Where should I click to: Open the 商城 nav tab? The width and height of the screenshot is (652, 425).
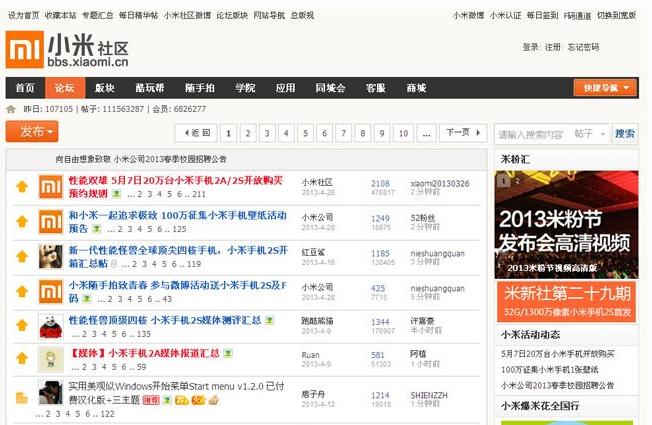(416, 88)
